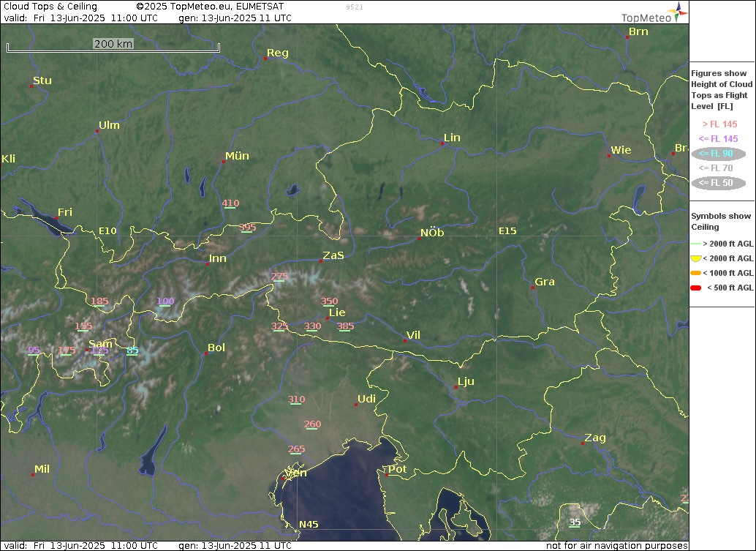The width and height of the screenshot is (756, 551).
Task: Click the Kli city label
Action: coord(9,159)
